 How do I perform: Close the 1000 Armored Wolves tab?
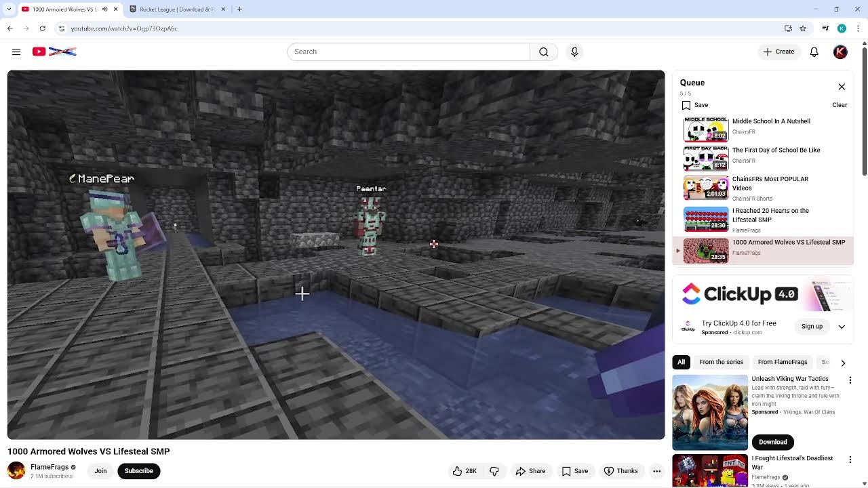(115, 9)
